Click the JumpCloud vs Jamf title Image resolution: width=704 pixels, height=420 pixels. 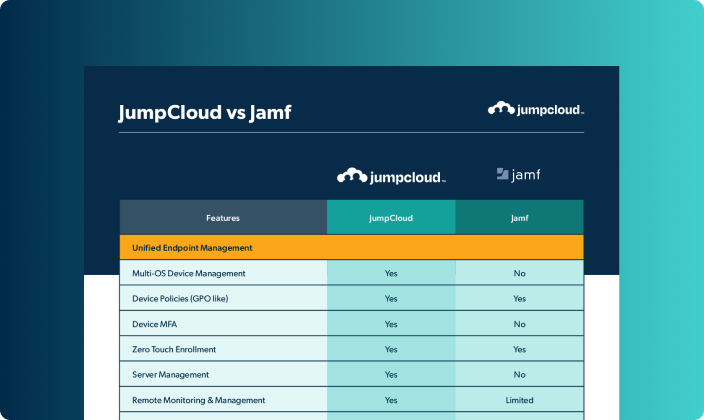(x=205, y=112)
